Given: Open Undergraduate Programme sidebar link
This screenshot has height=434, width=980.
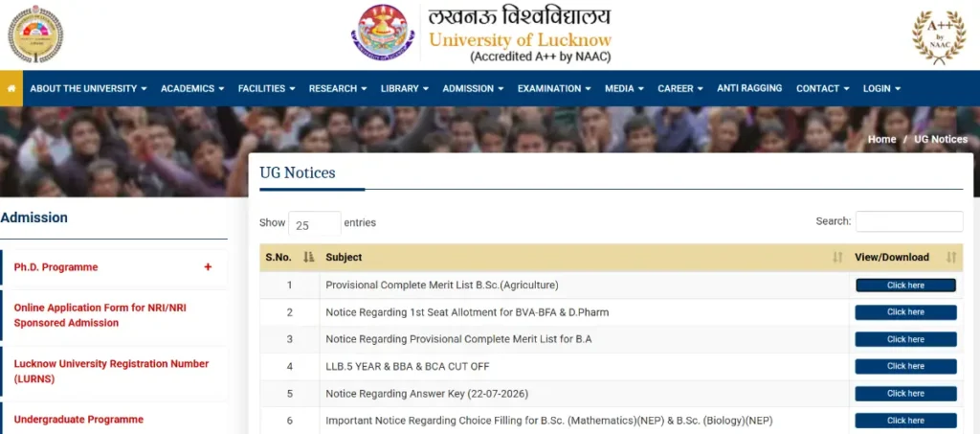Looking at the screenshot, I should 78,420.
